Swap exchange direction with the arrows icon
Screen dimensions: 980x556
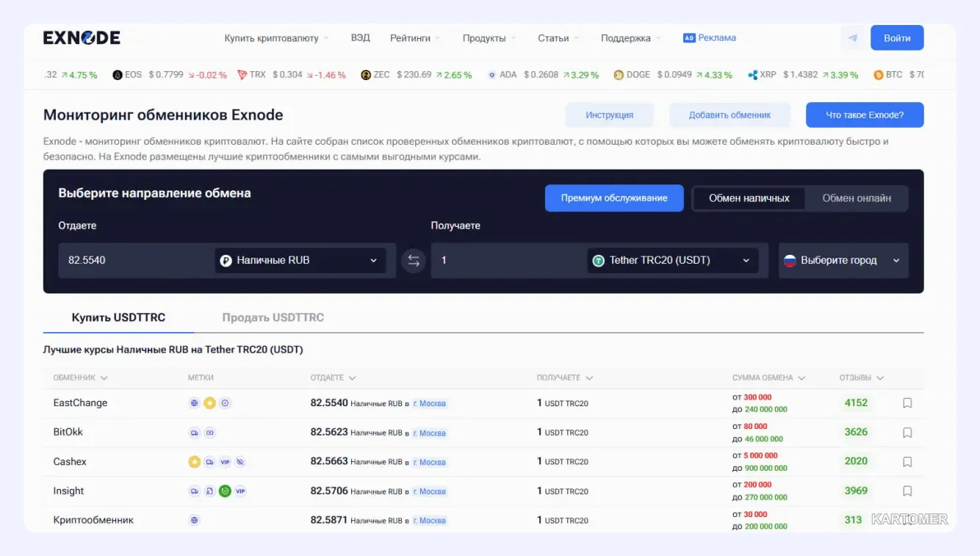click(x=414, y=261)
